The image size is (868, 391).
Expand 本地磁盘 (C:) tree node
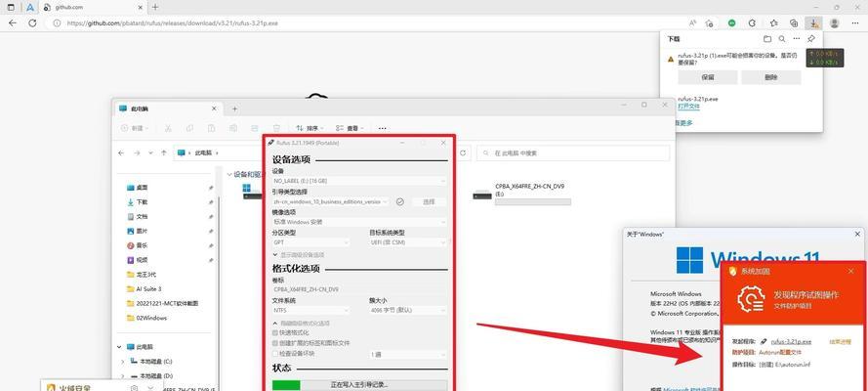tap(122, 362)
